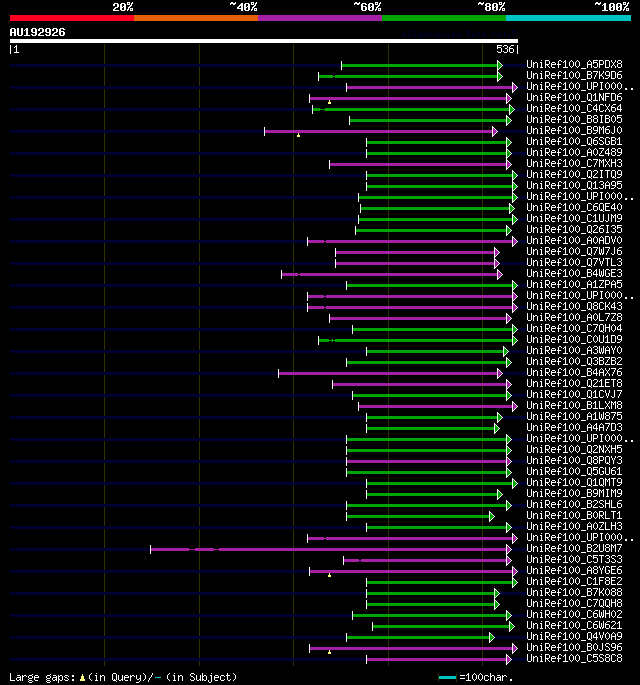
Task: Select the query name AU192926
Action: pyautogui.click(x=38, y=32)
